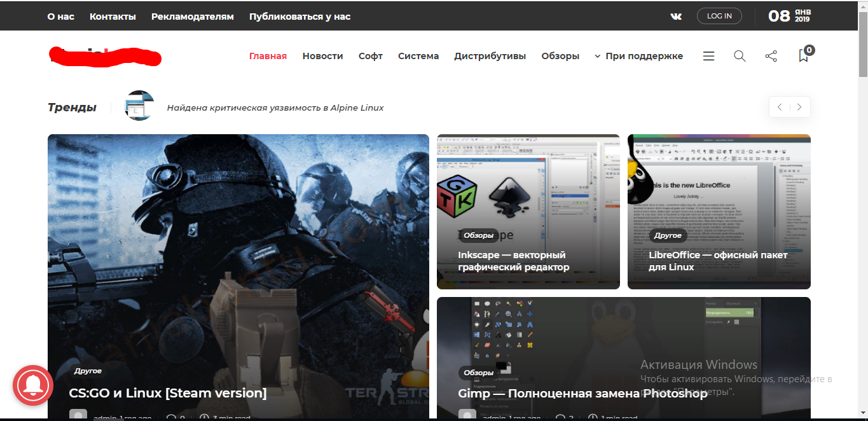
Task: Click 'Другое' tag on LibreOffice card
Action: point(668,235)
